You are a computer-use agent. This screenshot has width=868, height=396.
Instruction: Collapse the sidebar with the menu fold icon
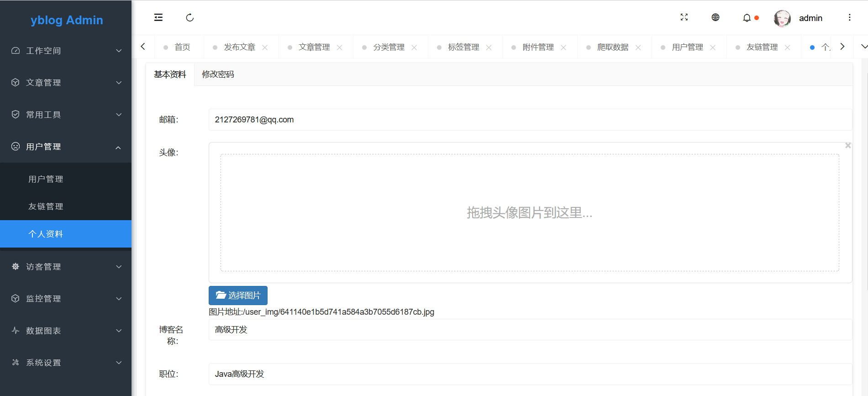pos(158,18)
